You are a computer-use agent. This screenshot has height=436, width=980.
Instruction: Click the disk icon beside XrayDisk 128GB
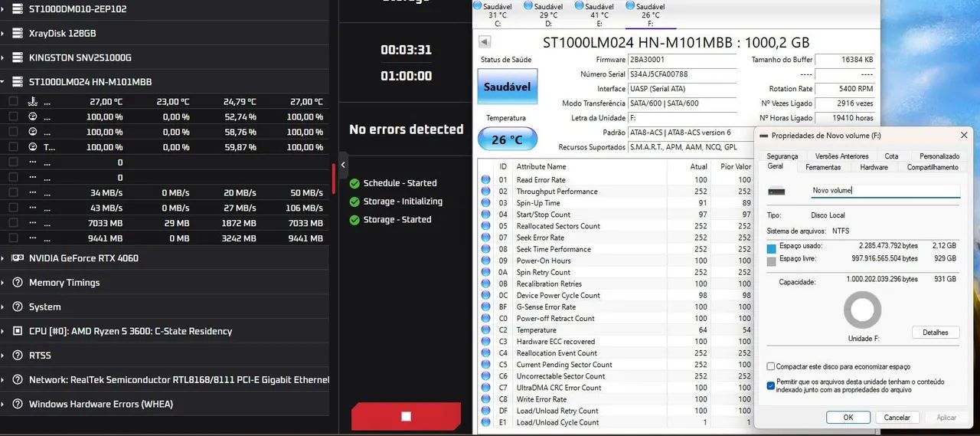coord(17,34)
